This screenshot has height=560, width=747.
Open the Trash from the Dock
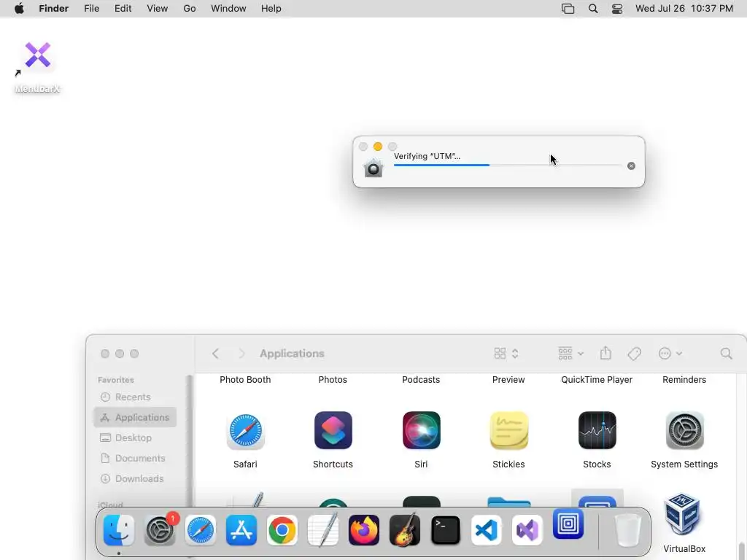tap(628, 530)
